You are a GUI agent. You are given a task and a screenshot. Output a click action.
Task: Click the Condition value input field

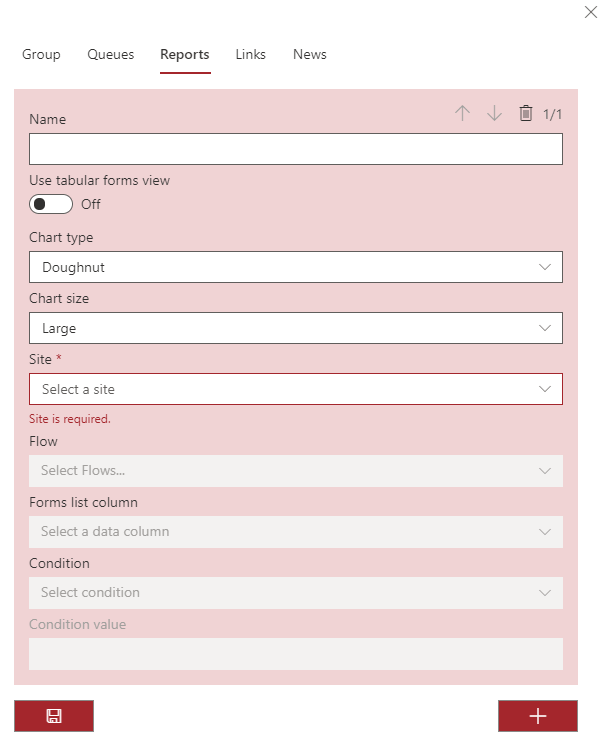296,654
